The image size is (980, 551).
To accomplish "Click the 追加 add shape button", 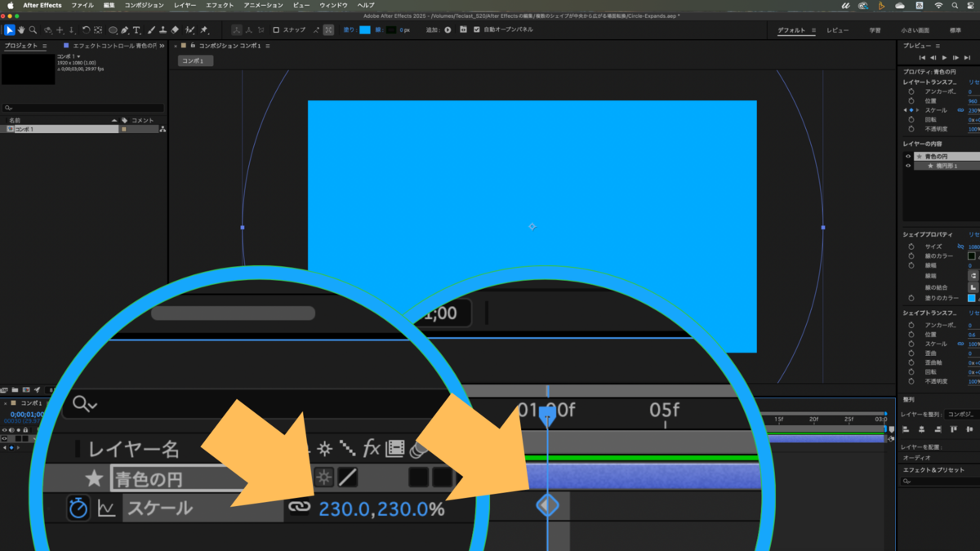I will [448, 30].
